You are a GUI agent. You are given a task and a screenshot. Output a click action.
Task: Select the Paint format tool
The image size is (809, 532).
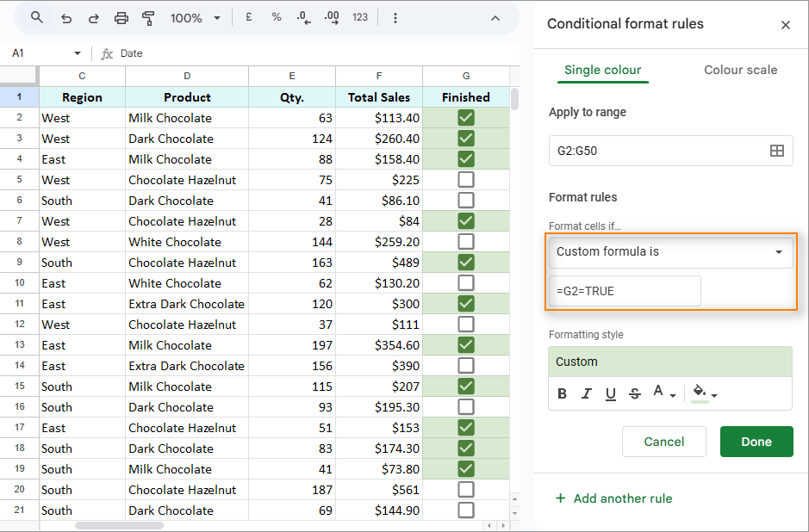click(x=147, y=17)
